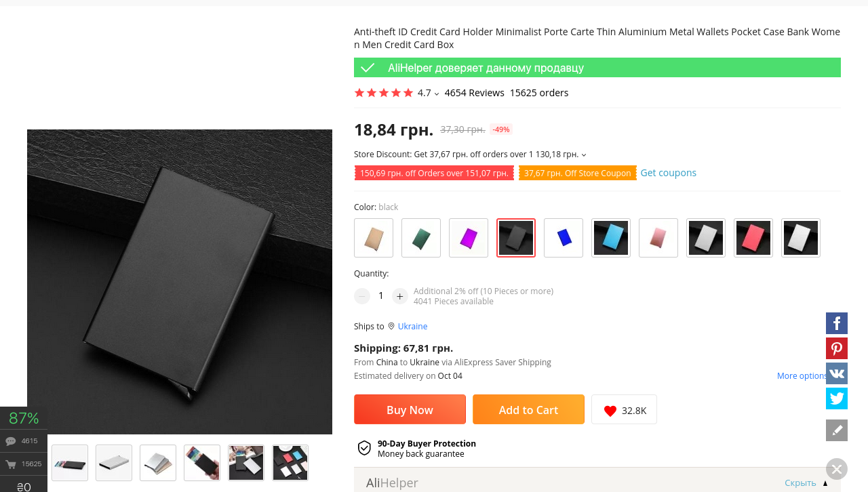
Task: Select the light blue color swatch
Action: pyautogui.click(x=611, y=238)
